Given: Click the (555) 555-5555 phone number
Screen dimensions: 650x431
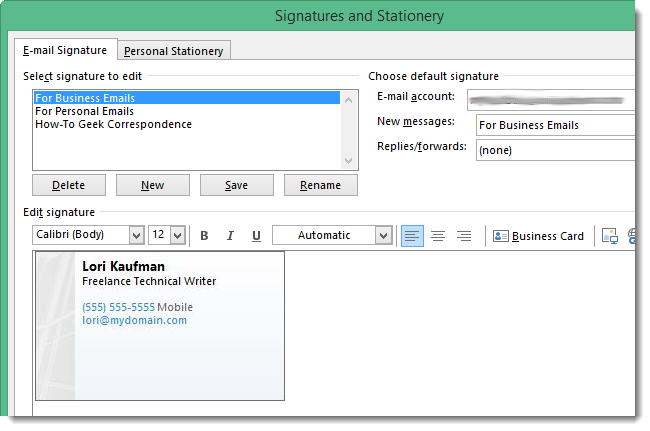Looking at the screenshot, I should (119, 307).
